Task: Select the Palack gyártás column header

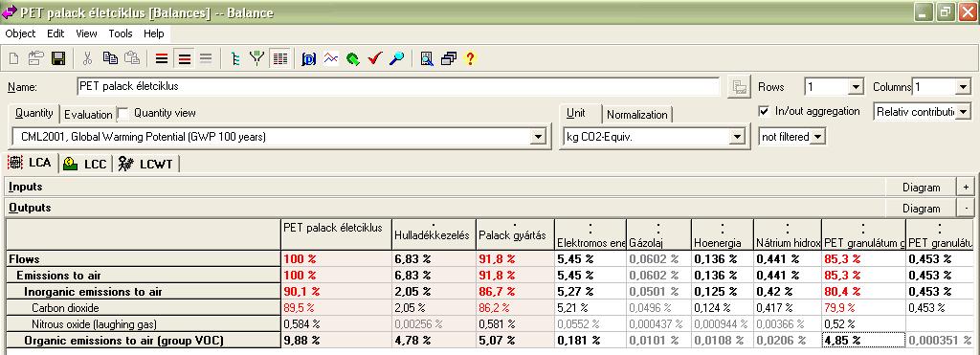Action: click(514, 235)
